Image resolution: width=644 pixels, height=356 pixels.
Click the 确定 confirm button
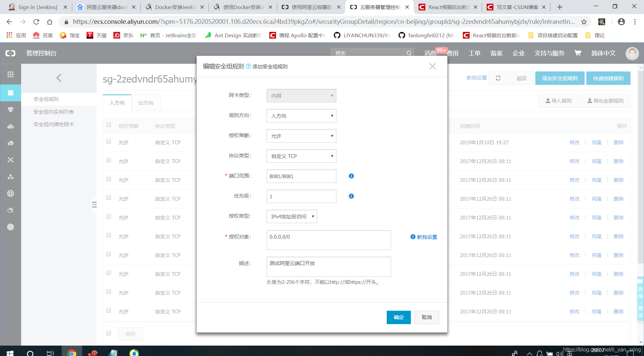398,317
